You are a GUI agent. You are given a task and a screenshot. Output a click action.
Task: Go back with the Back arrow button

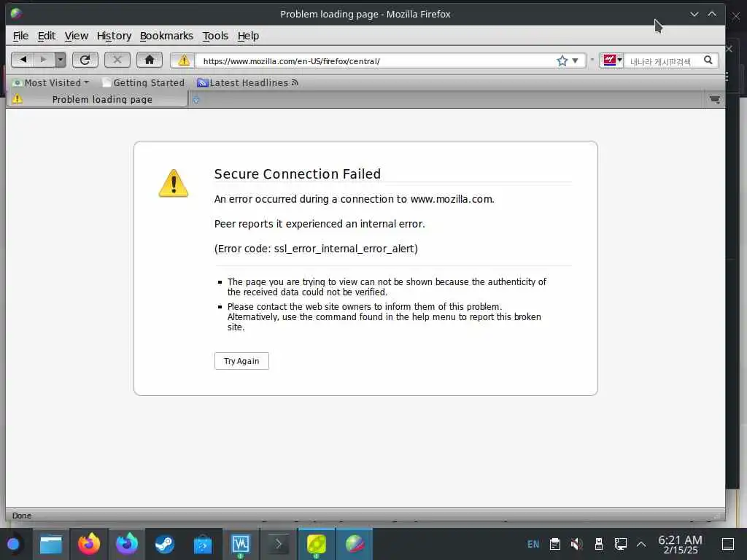pyautogui.click(x=23, y=60)
